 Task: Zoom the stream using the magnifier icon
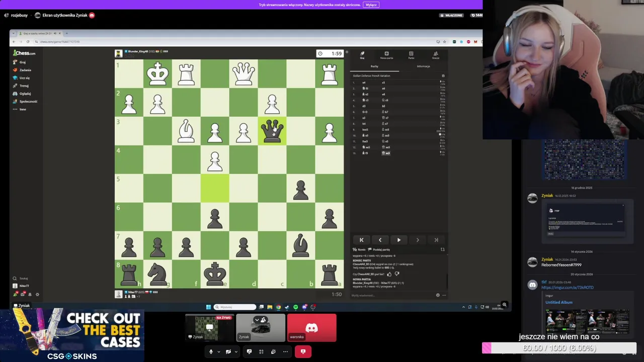pyautogui.click(x=504, y=305)
